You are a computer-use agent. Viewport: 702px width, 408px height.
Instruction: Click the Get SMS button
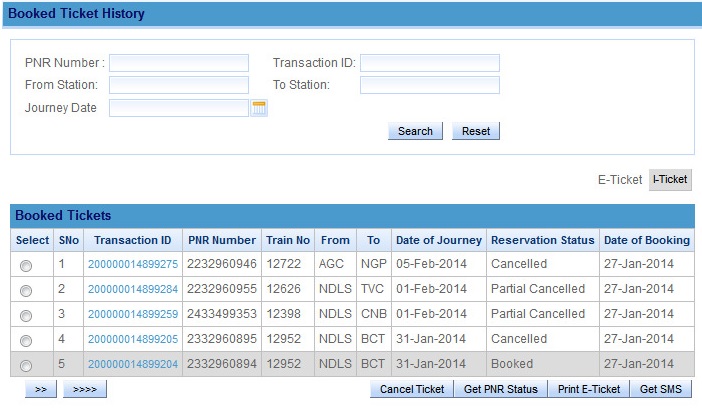(x=661, y=389)
